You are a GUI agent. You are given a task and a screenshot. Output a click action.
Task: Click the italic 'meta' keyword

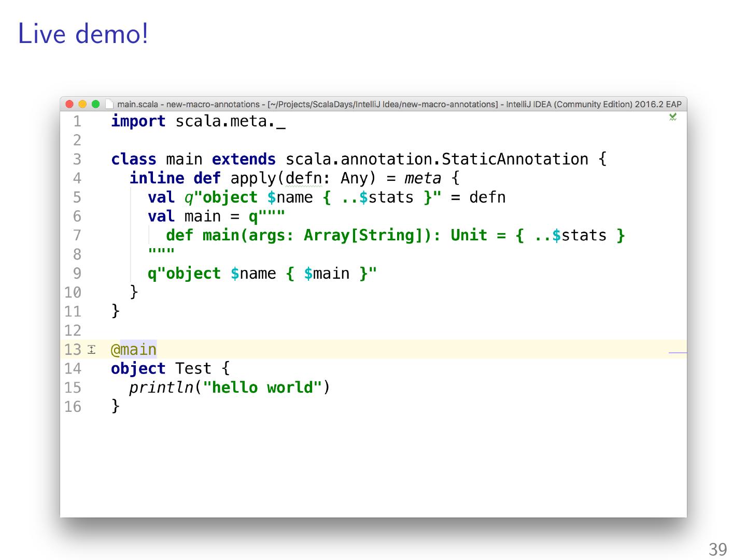click(x=423, y=178)
